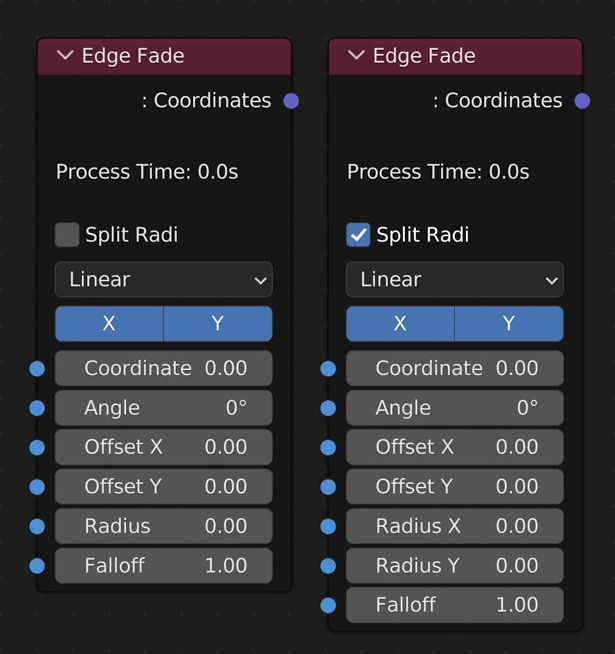Image resolution: width=615 pixels, height=654 pixels.
Task: Click the Radius value field on left node
Action: pyautogui.click(x=164, y=526)
